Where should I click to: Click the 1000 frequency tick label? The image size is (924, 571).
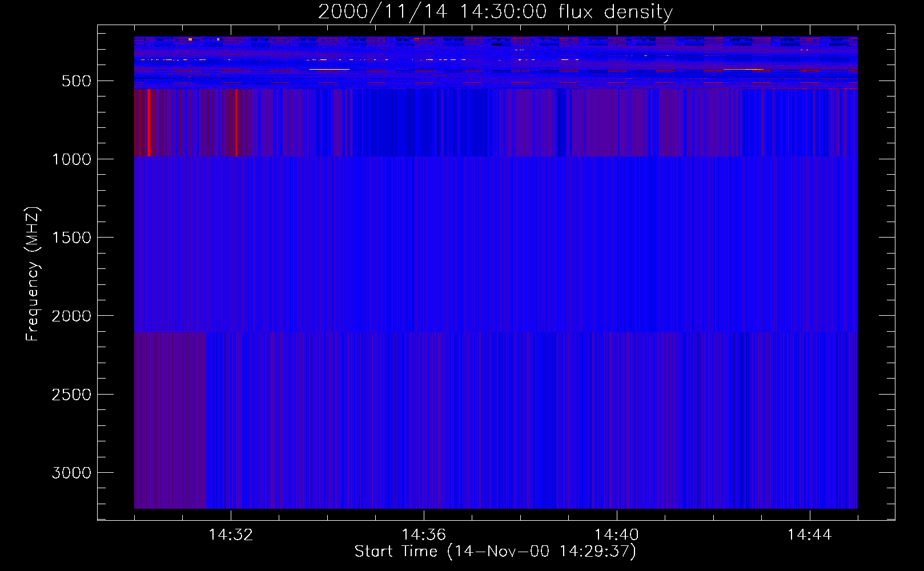71,159
